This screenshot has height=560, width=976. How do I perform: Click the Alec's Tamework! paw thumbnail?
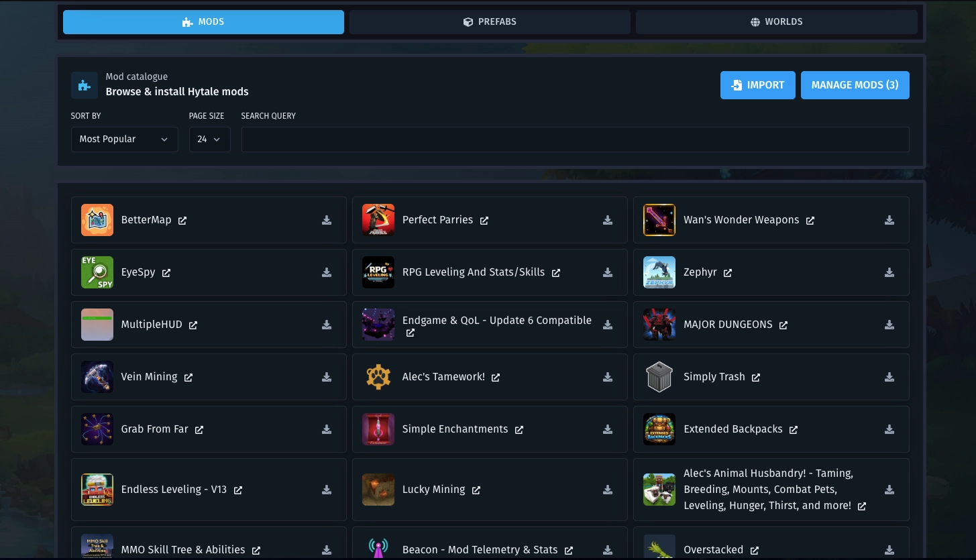[x=378, y=377]
